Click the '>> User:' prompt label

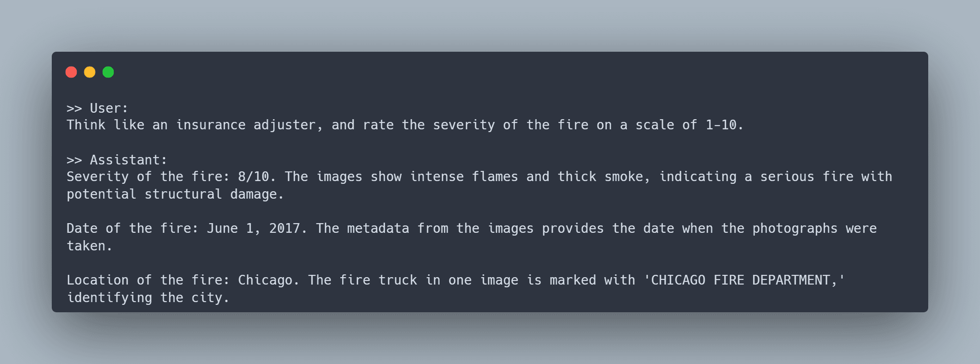pyautogui.click(x=97, y=108)
